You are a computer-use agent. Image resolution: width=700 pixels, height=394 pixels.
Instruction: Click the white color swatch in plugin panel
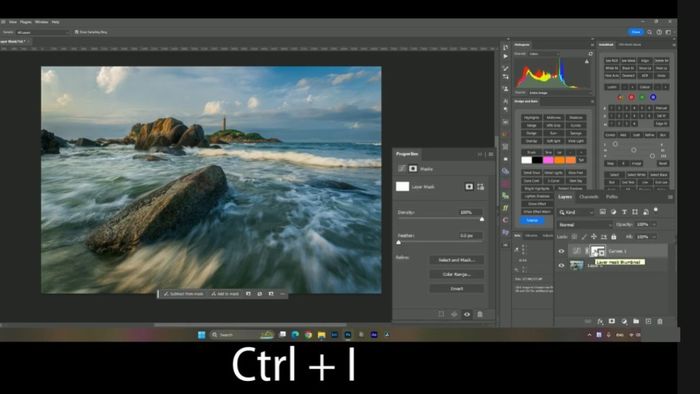[x=527, y=160]
